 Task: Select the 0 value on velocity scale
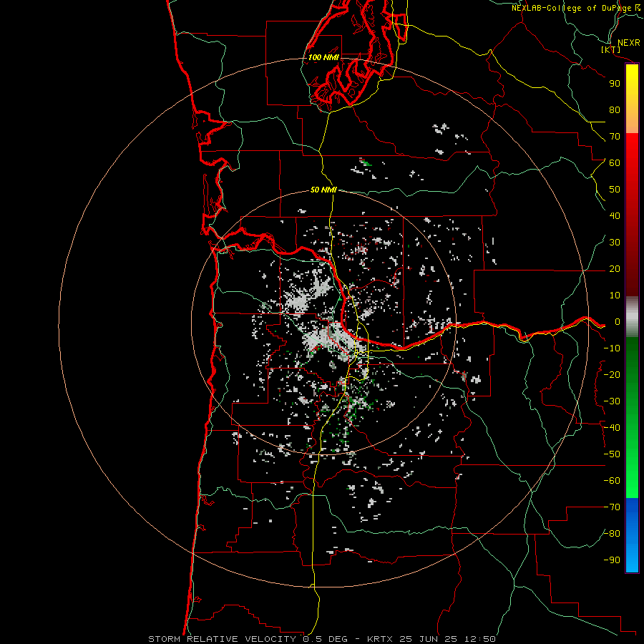pos(618,321)
